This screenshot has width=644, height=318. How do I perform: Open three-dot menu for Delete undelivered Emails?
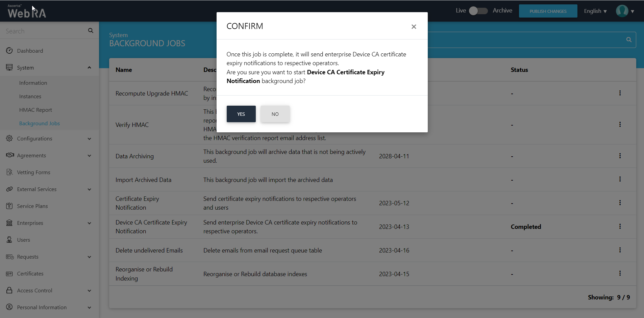coord(620,250)
